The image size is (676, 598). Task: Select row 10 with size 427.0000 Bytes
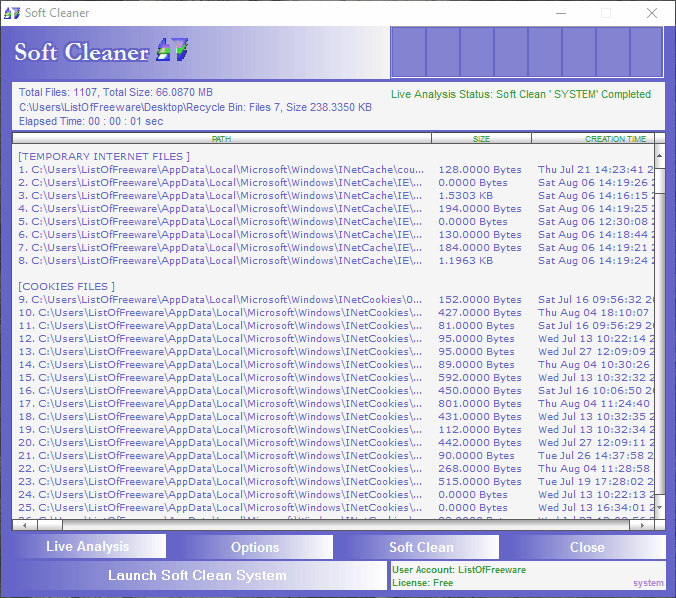click(335, 313)
